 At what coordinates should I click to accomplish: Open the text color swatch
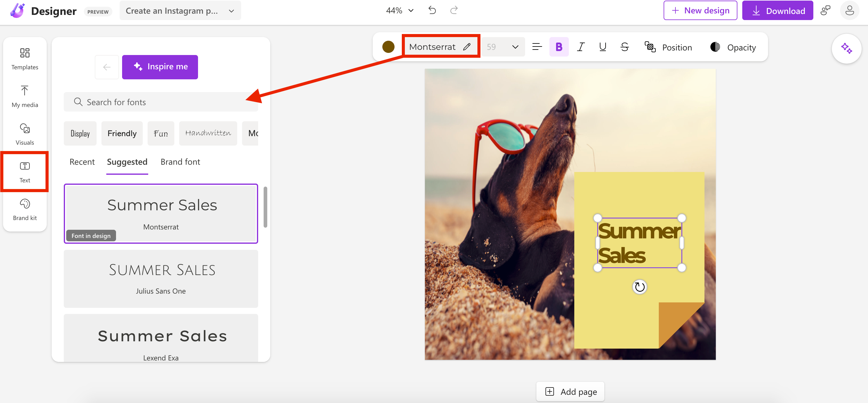pos(388,47)
